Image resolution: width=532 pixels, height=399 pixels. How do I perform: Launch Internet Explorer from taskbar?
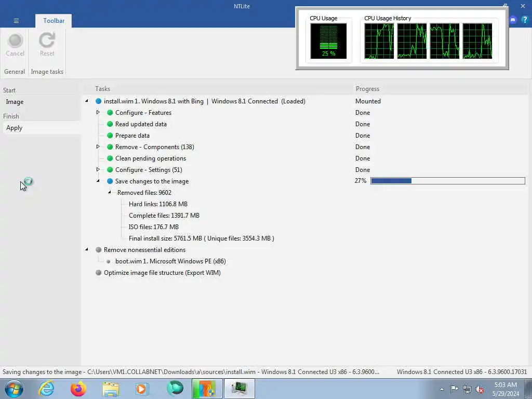point(46,389)
